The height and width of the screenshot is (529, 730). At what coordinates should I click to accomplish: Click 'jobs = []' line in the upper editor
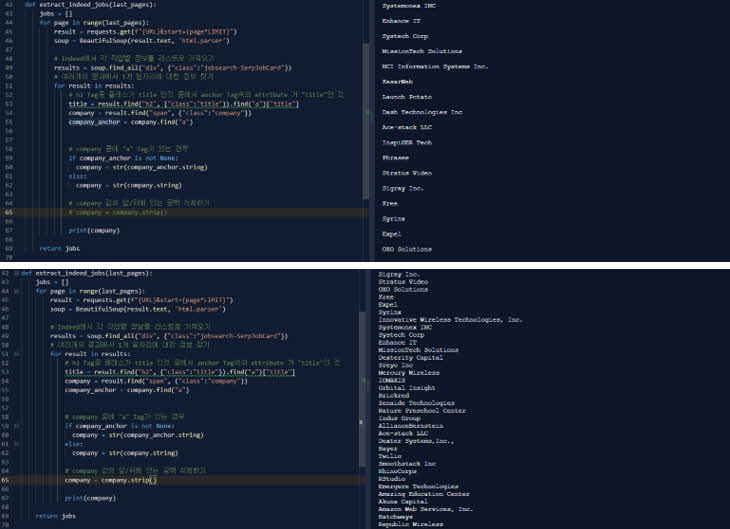point(56,14)
